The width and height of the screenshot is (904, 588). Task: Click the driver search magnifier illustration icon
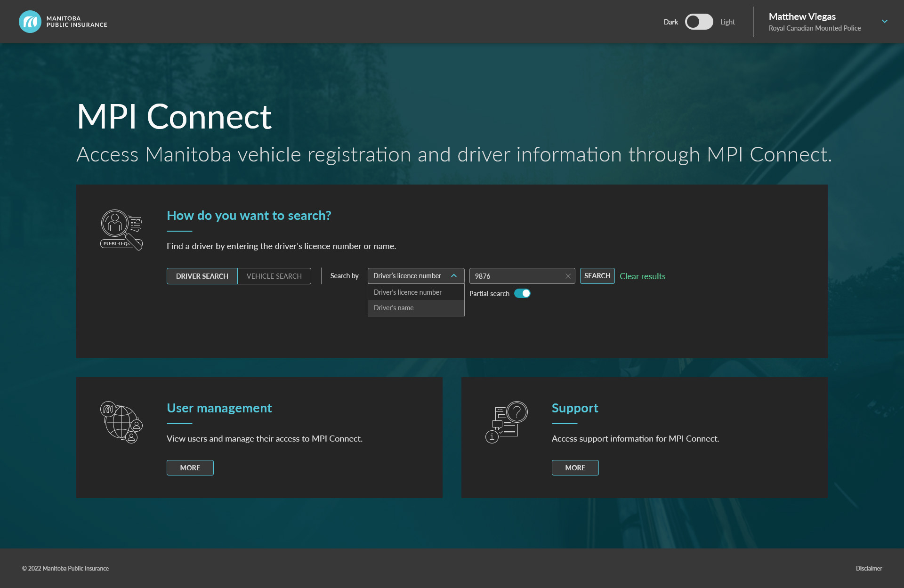pos(121,230)
